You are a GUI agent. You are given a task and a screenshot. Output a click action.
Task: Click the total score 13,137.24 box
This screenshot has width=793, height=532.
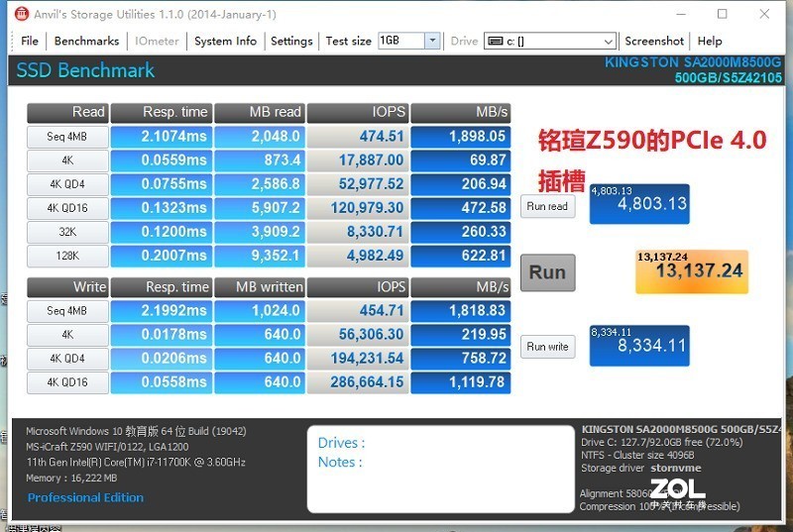pos(691,271)
